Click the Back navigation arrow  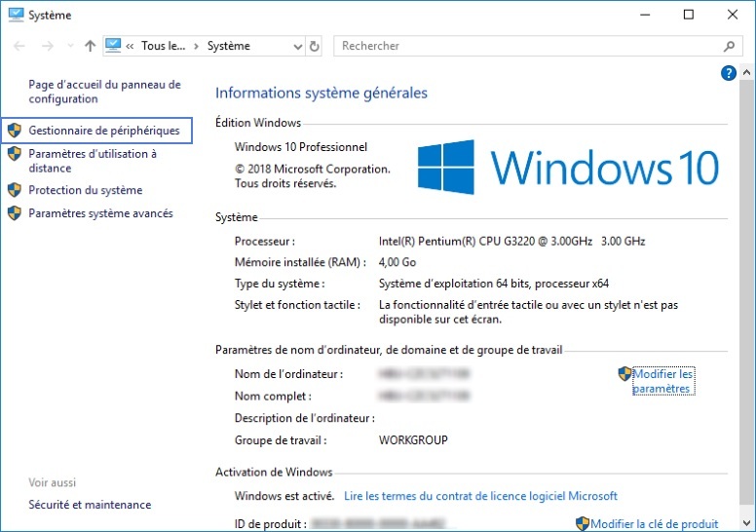pyautogui.click(x=19, y=46)
